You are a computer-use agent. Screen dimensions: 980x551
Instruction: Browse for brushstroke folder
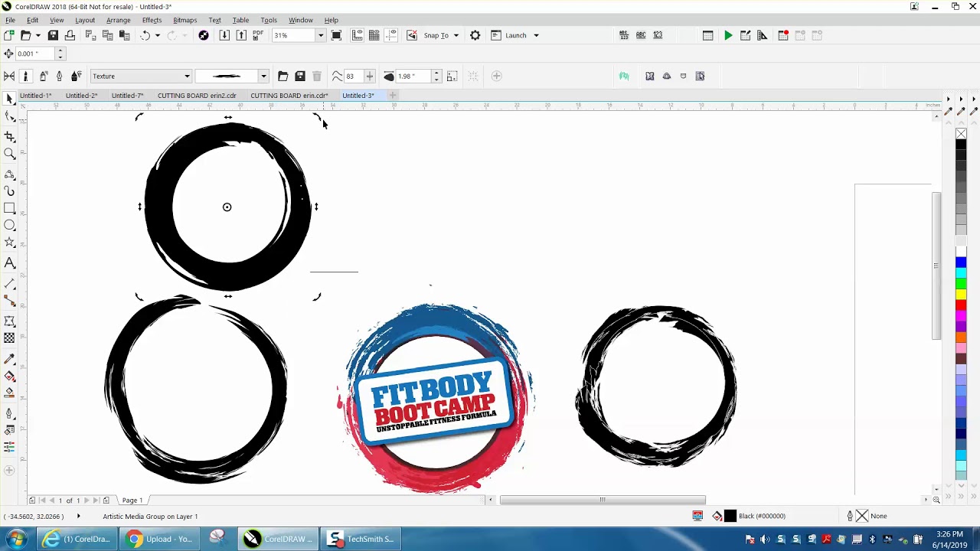coord(283,76)
